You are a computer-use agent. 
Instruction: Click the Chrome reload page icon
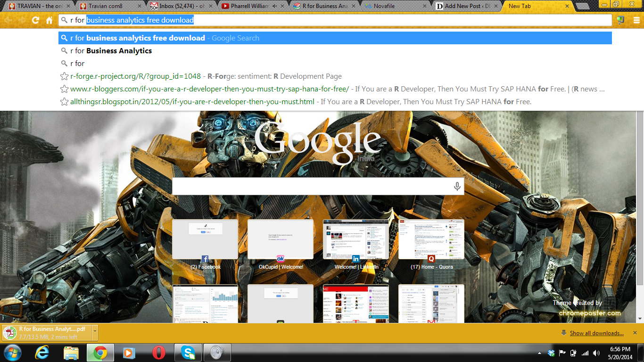tap(35, 20)
